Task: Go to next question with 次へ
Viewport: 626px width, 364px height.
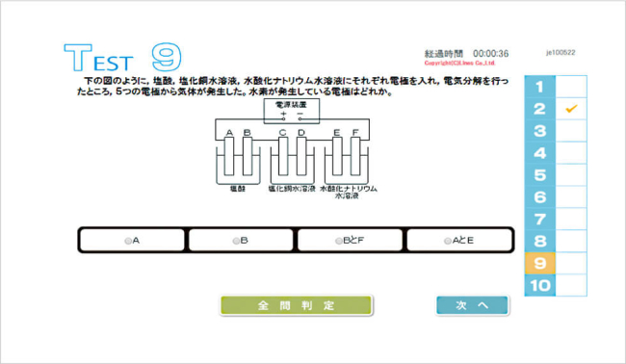Action: point(472,305)
